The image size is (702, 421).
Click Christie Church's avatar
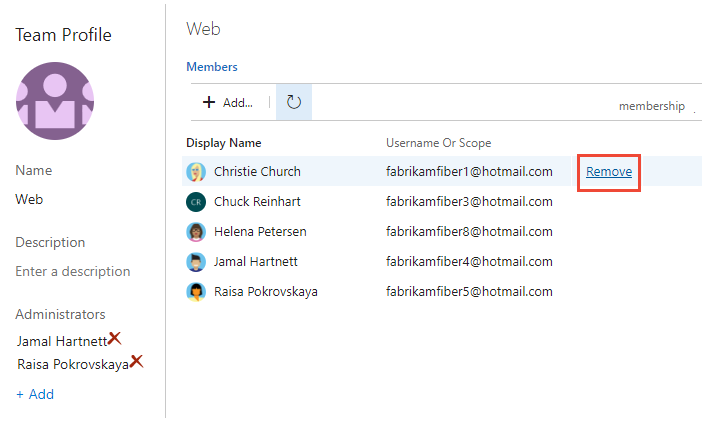click(196, 172)
